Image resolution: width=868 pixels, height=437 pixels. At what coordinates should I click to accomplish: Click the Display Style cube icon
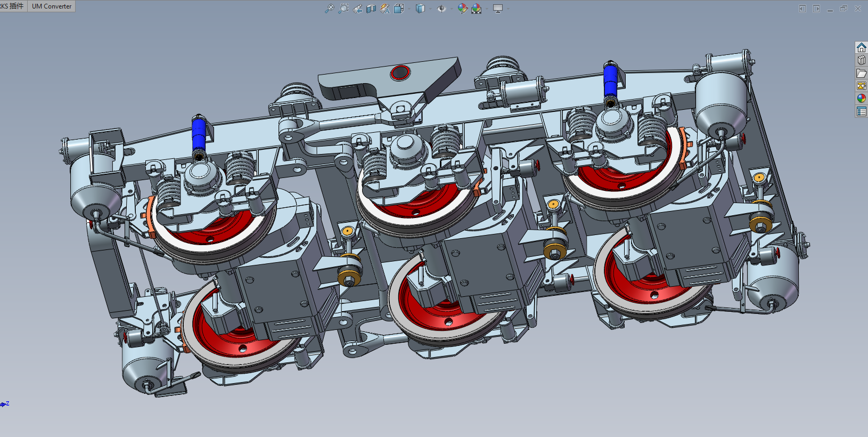click(x=420, y=9)
